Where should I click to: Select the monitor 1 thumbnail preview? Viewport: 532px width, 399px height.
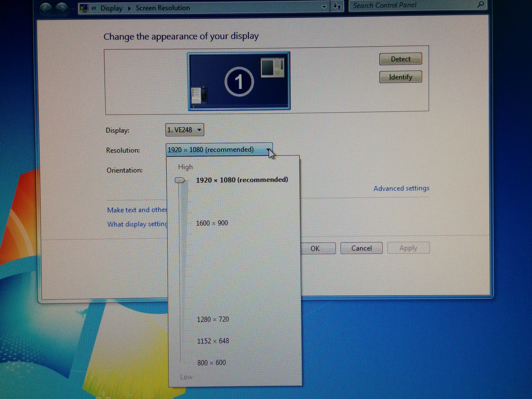point(239,81)
